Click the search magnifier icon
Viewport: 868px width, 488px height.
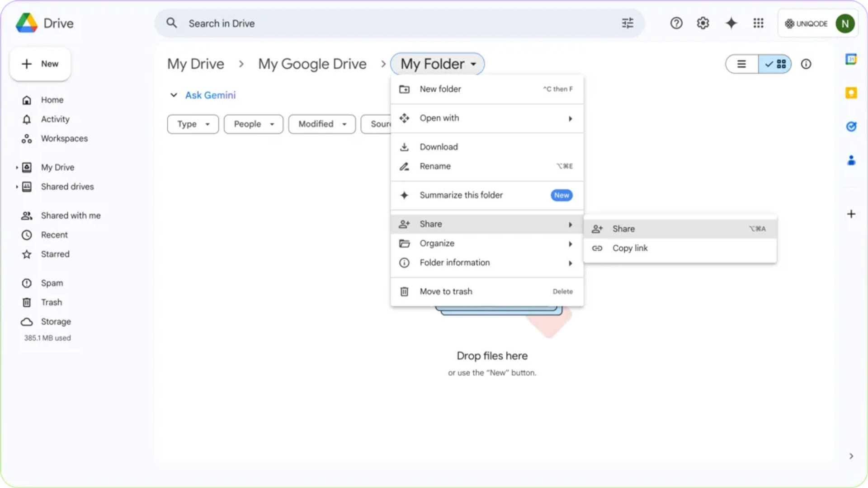point(171,23)
